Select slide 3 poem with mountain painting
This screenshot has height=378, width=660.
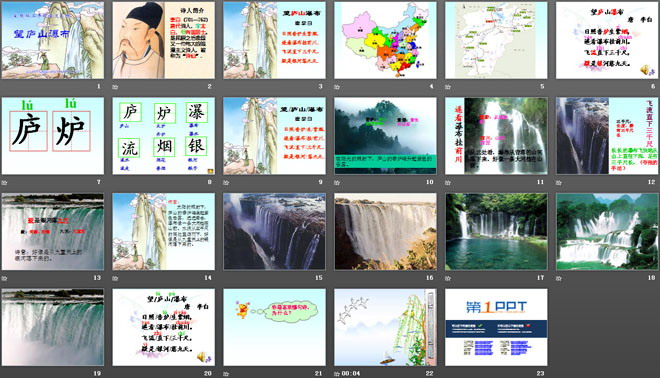pyautogui.click(x=274, y=40)
